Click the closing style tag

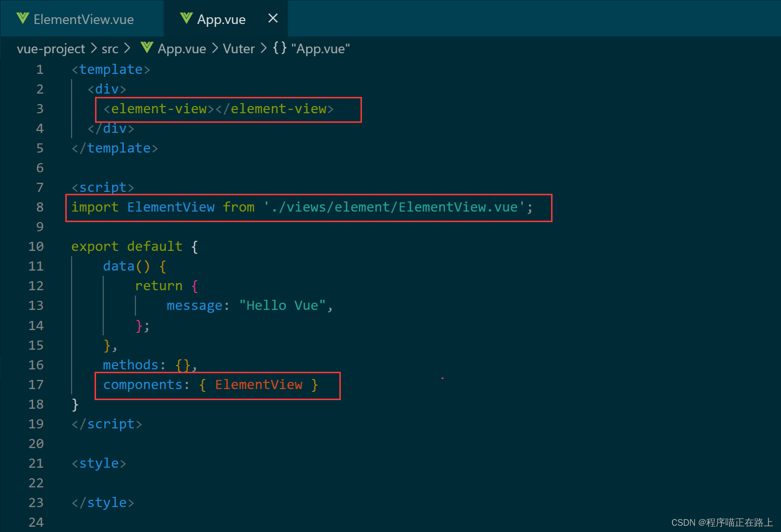103,503
